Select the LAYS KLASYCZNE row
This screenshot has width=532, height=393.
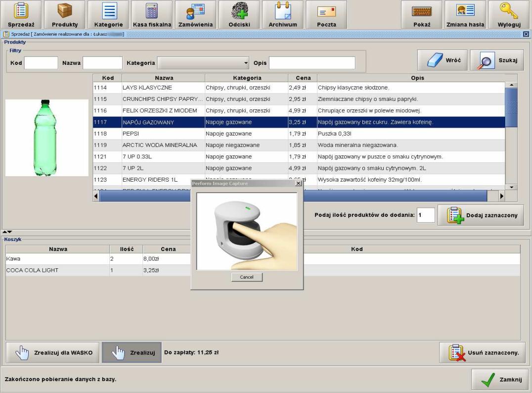point(299,88)
